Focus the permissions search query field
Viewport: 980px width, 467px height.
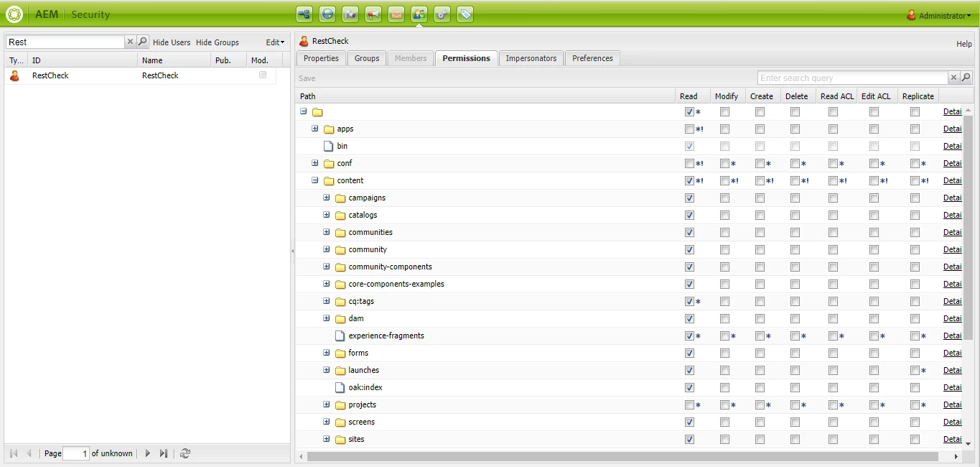[x=853, y=78]
